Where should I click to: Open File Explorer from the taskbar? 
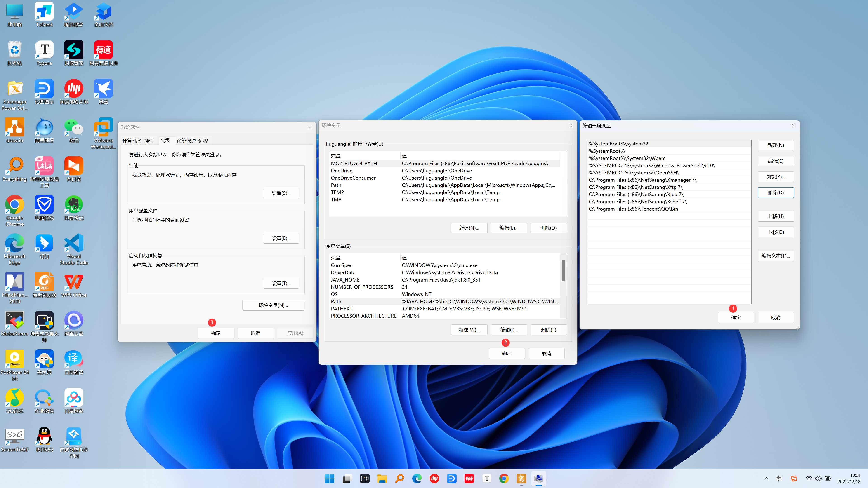(x=382, y=479)
